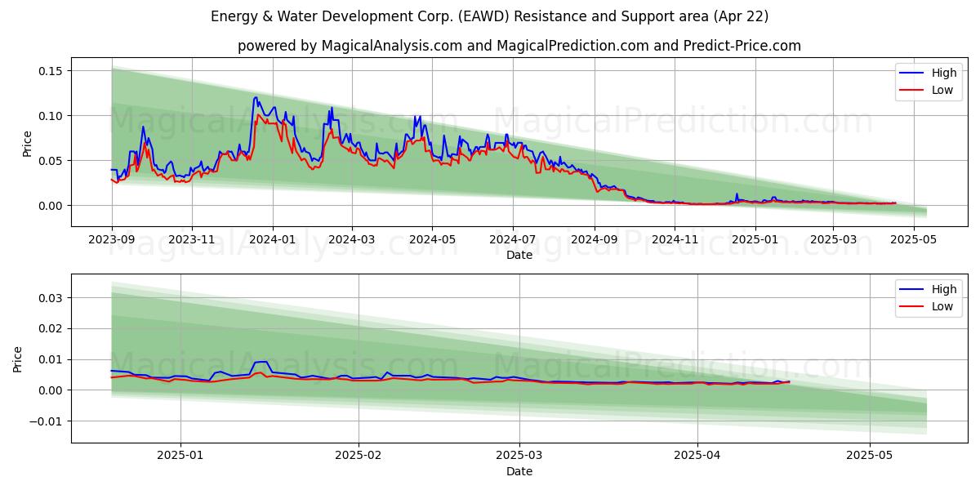Click the '2023-11' date tick label
The image size is (980, 490).
click(x=192, y=240)
